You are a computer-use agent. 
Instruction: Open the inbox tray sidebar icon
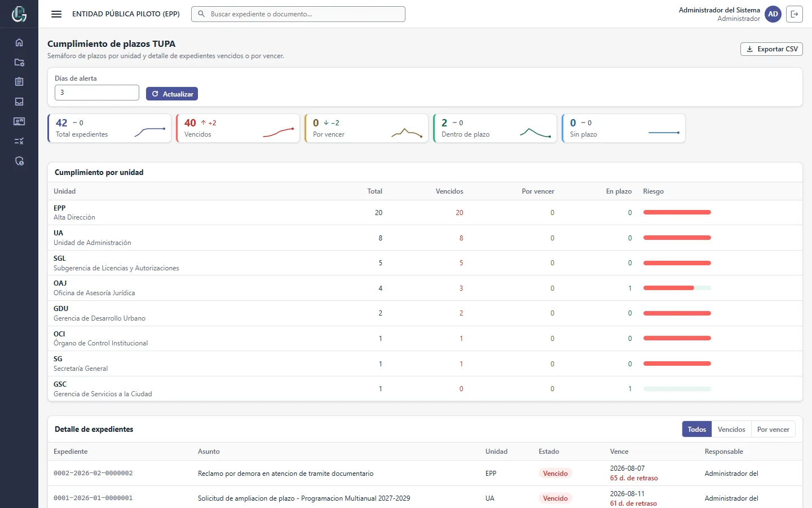point(19,102)
